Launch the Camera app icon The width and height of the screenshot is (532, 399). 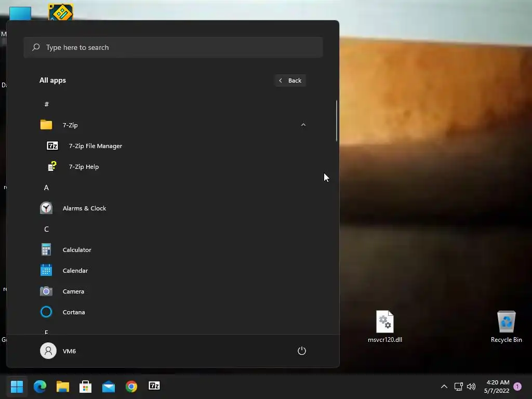[46, 291]
